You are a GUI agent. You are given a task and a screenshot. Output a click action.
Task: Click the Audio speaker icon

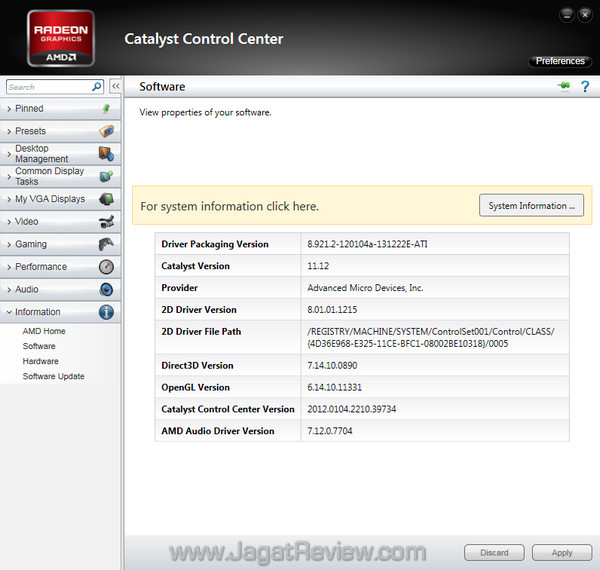[x=106, y=289]
